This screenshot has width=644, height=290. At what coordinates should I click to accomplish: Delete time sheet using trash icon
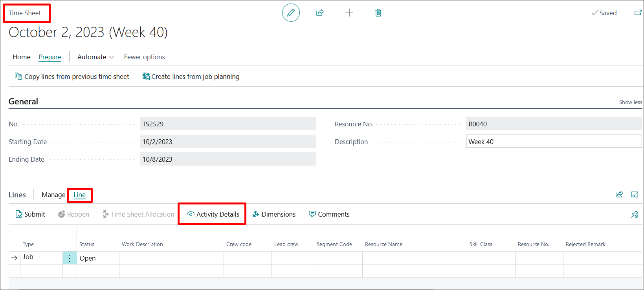(x=378, y=13)
